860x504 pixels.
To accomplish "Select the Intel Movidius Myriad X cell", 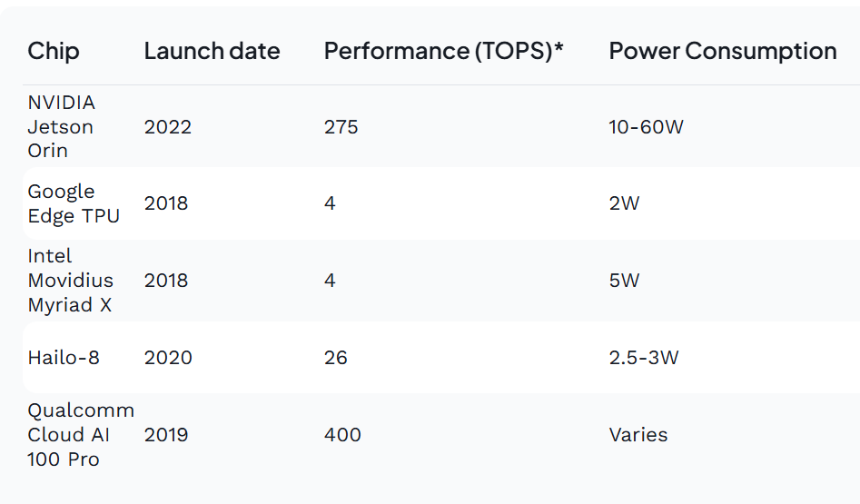I will 70,281.
